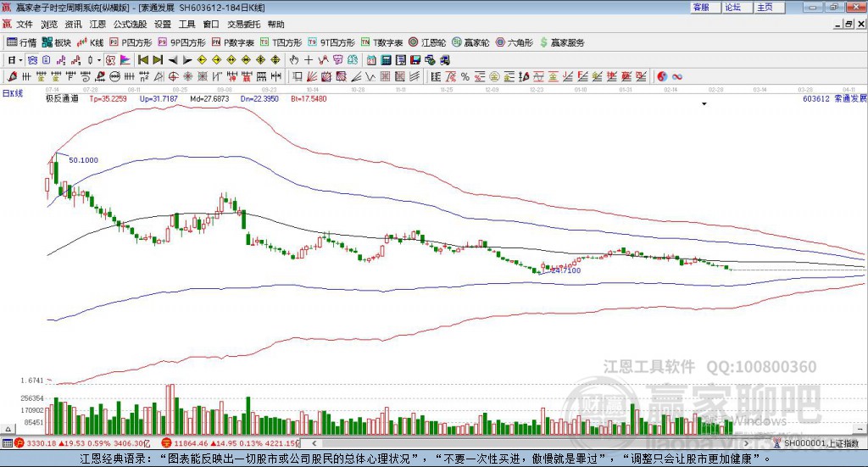Select the hand pan tool

click(294, 60)
